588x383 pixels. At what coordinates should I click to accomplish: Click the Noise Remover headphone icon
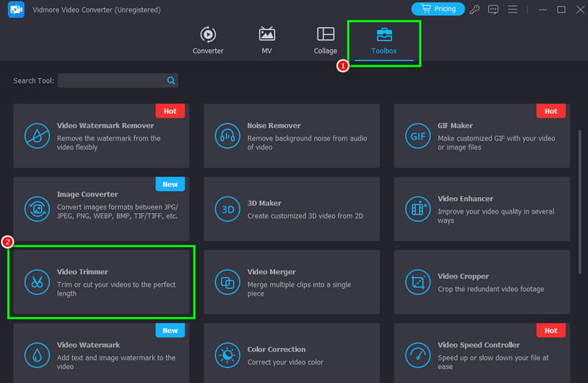point(227,136)
